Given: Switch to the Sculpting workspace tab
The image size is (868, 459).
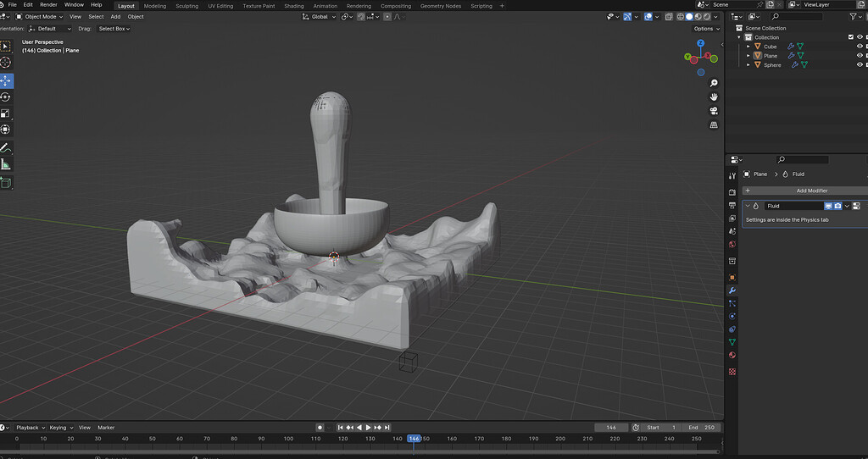Looking at the screenshot, I should coord(187,6).
